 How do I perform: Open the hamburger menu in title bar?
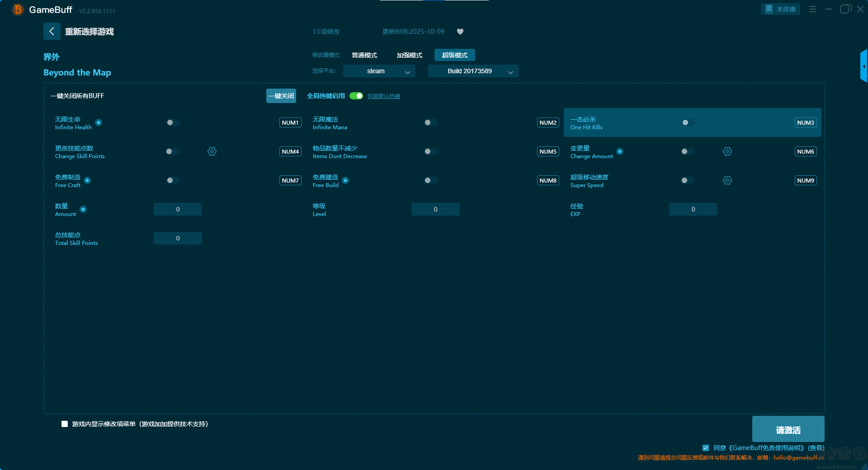coord(812,9)
